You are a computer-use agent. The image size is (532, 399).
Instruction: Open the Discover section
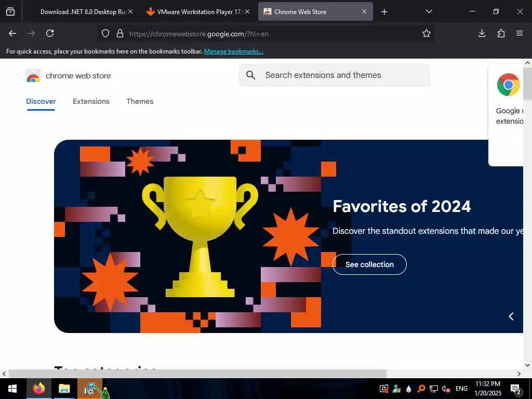(x=41, y=101)
